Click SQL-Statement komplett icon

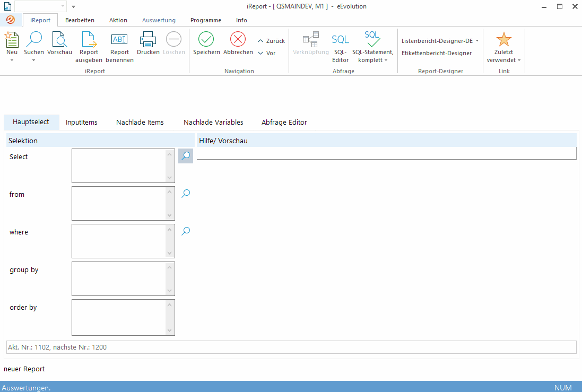(372, 39)
